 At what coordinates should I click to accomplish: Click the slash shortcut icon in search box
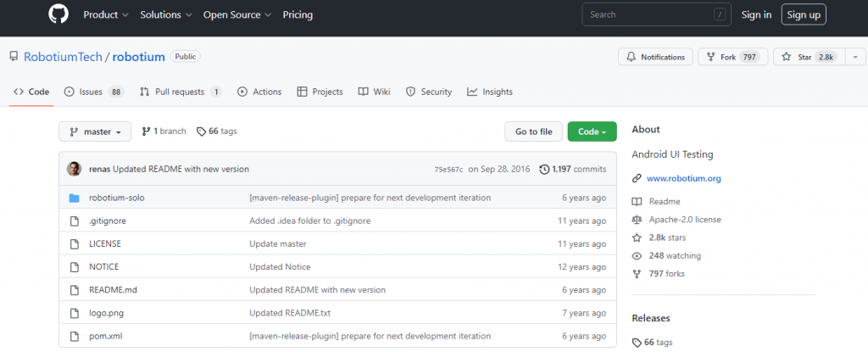[719, 15]
